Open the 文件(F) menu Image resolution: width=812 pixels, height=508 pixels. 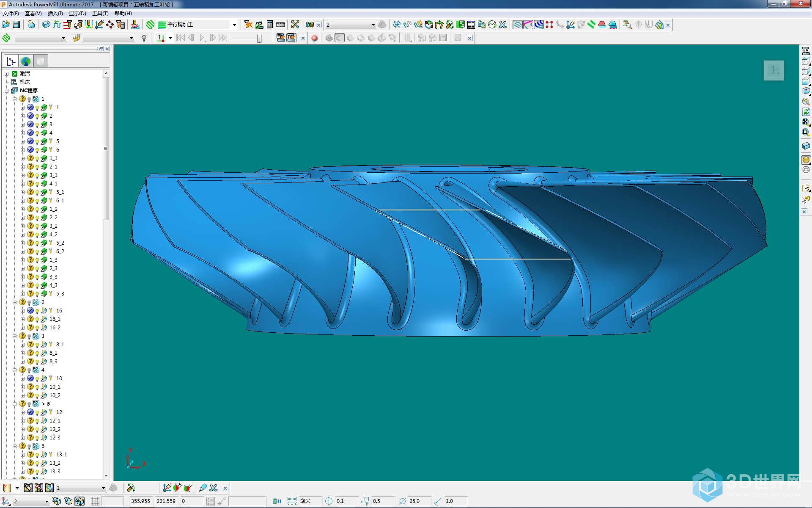pyautogui.click(x=11, y=14)
